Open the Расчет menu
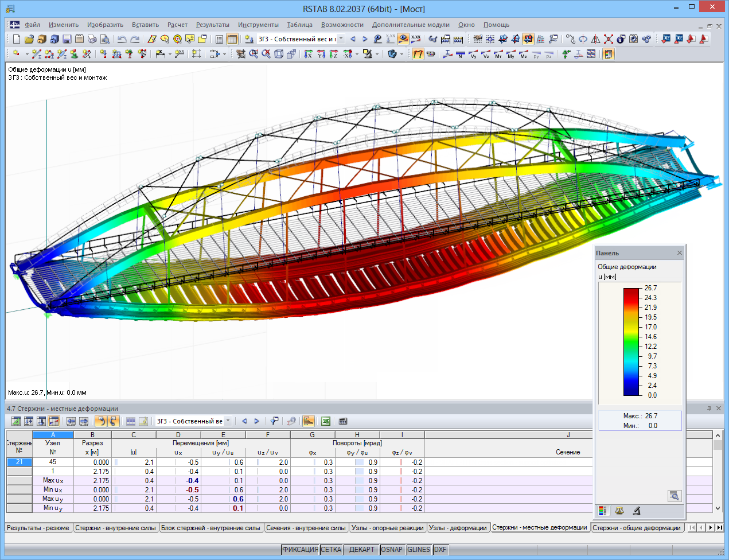This screenshot has height=560, width=729. 178,25
